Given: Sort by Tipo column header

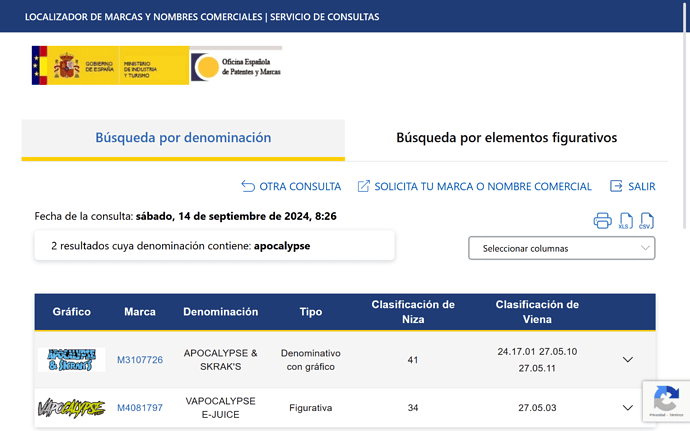Looking at the screenshot, I should point(311,312).
